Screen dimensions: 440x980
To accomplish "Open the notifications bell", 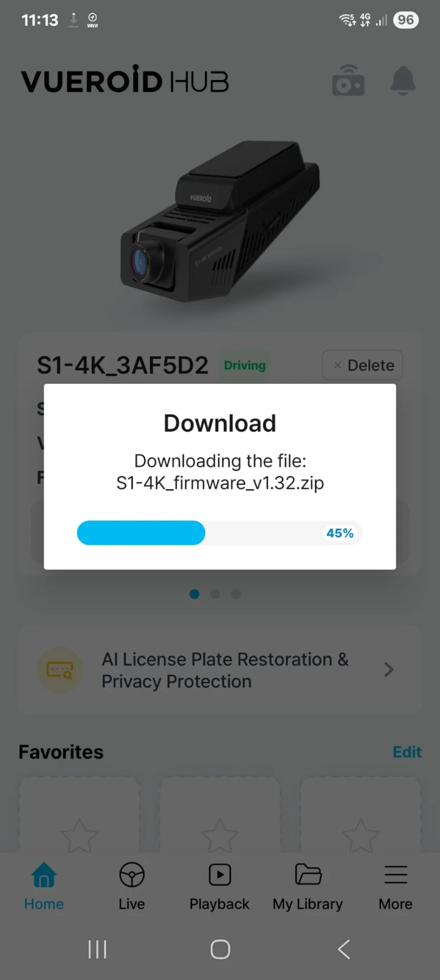I will [x=403, y=80].
